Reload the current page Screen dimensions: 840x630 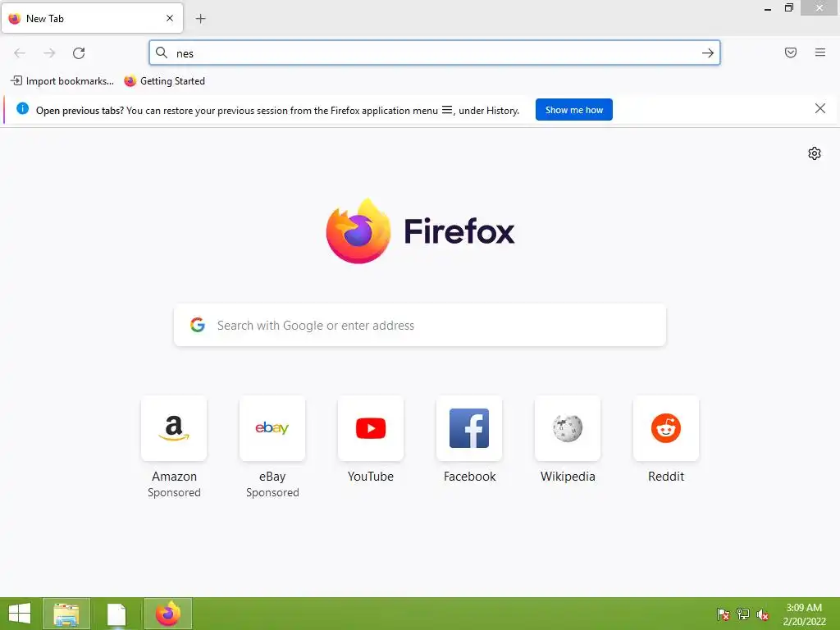pyautogui.click(x=79, y=52)
